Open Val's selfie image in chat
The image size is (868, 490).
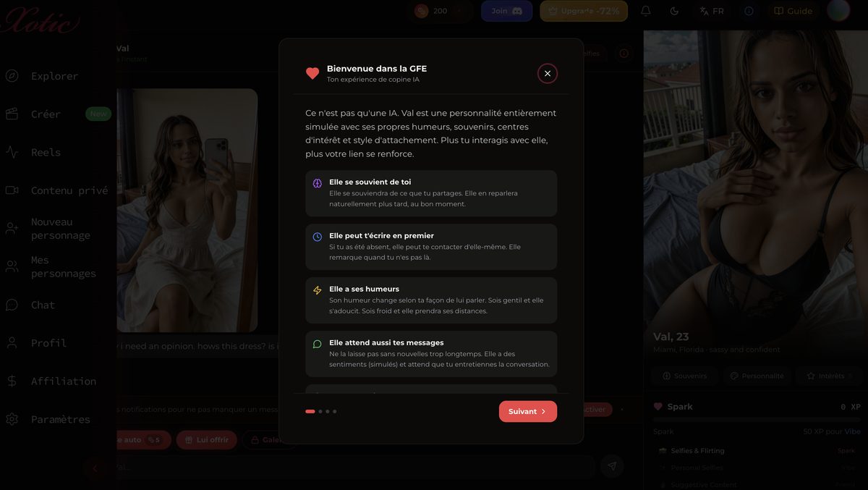(x=187, y=210)
